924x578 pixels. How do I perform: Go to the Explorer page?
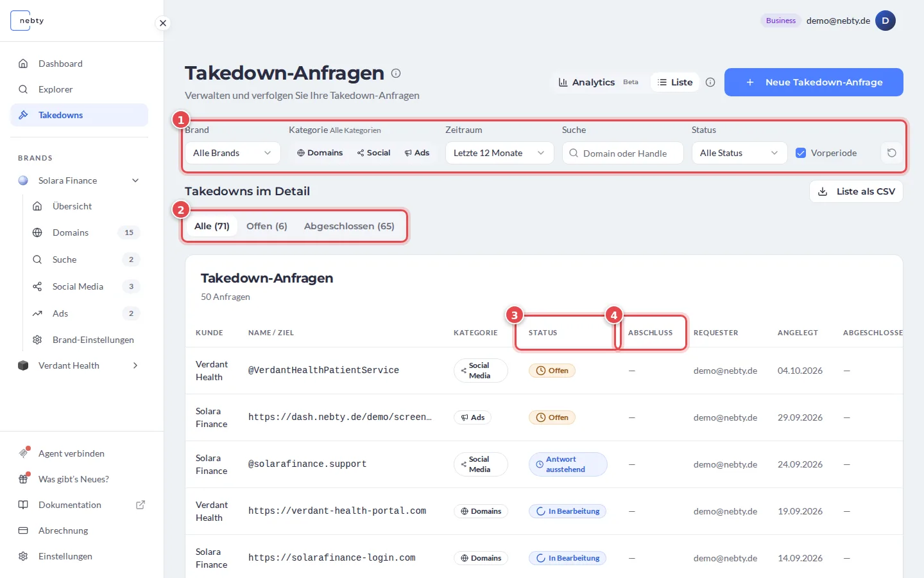[x=79, y=89]
